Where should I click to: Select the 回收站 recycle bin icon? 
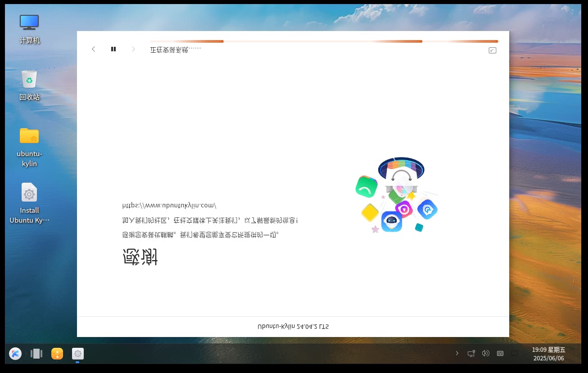tap(29, 85)
